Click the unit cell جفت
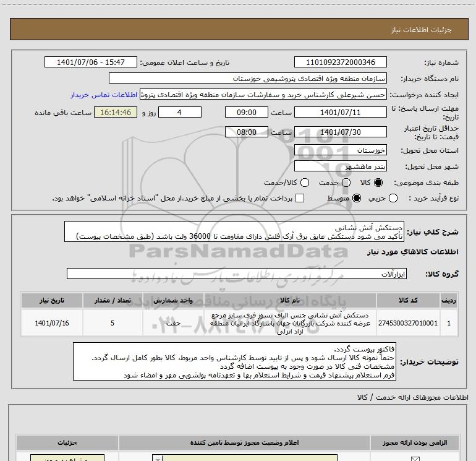The height and width of the screenshot is (461, 476). pos(173,323)
